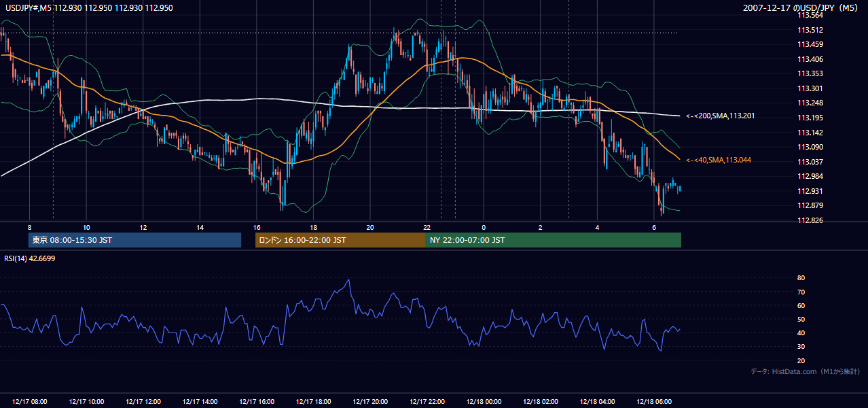Click the '2007-12-17 のUSD/JPY (M5)' chart heading
The width and height of the screenshot is (868, 408).
pyautogui.click(x=801, y=8)
